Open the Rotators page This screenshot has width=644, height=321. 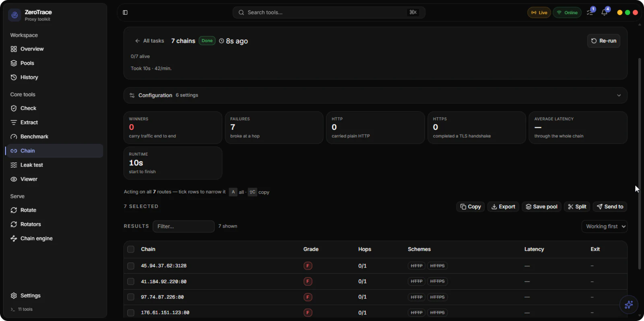[54, 224]
